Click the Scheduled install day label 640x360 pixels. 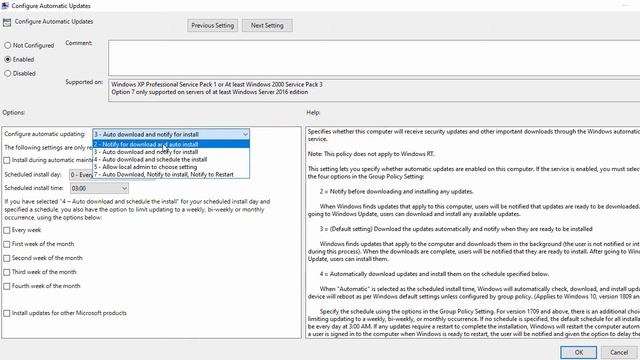click(33, 174)
